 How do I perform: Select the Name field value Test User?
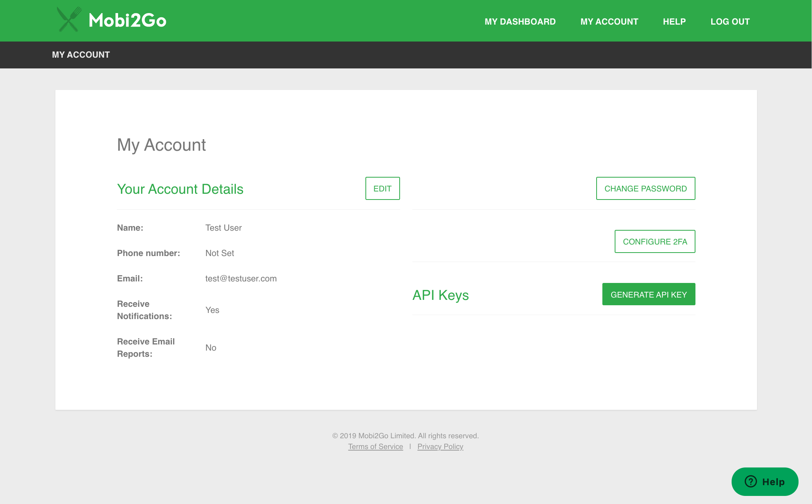(x=223, y=228)
